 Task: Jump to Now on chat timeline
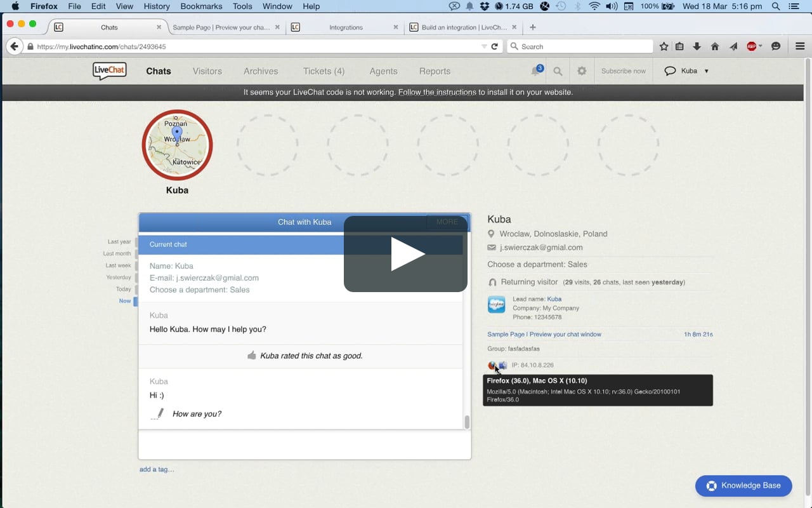(x=125, y=301)
